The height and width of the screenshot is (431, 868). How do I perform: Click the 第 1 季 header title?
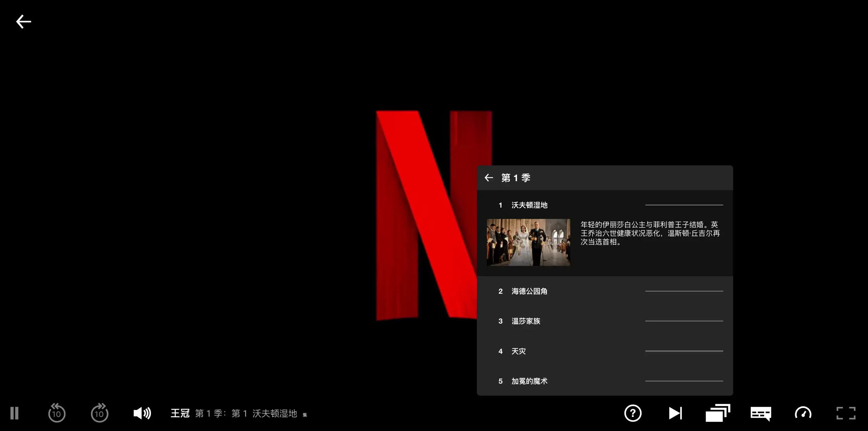516,178
